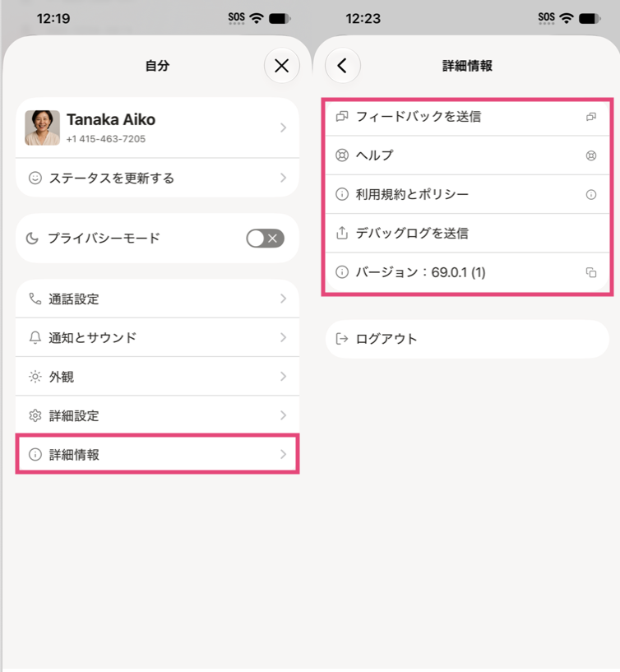Tap Wi-Fi icon in 12:19 status bar
This screenshot has height=672, width=620.
click(x=257, y=18)
